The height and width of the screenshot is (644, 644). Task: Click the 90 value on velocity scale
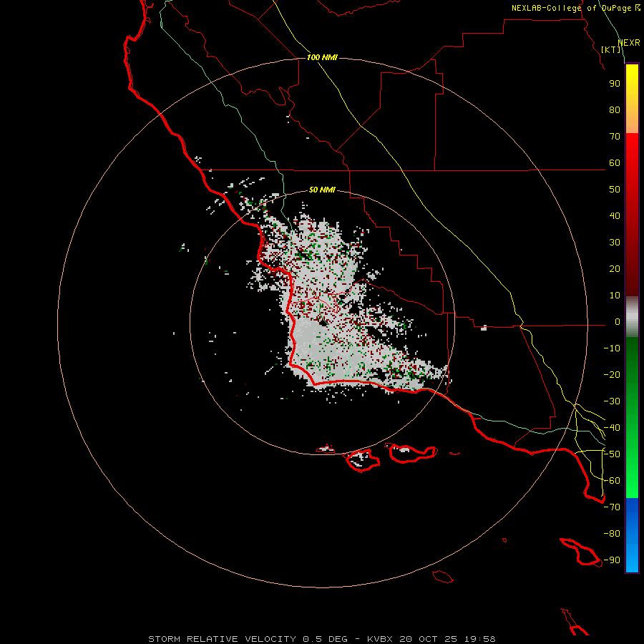pos(615,84)
